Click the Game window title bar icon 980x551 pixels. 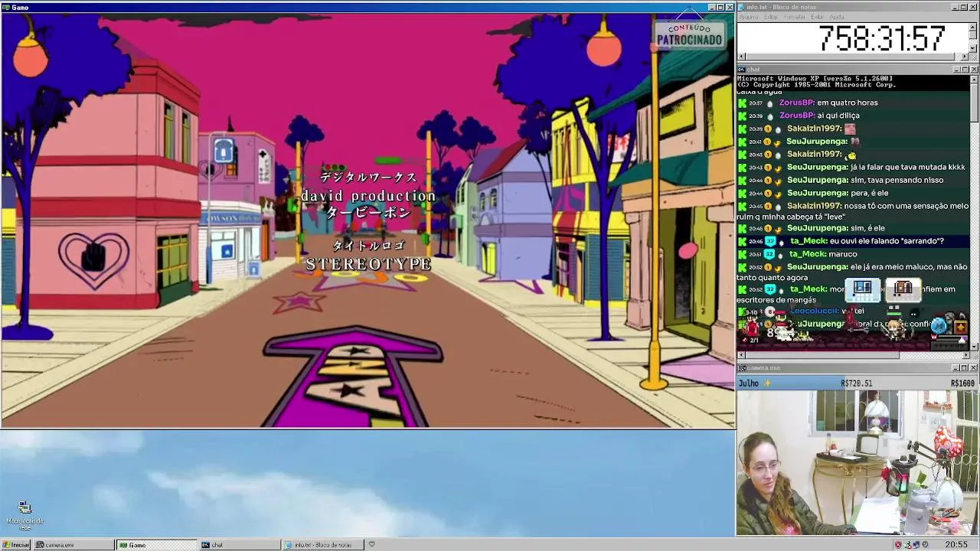6,8
